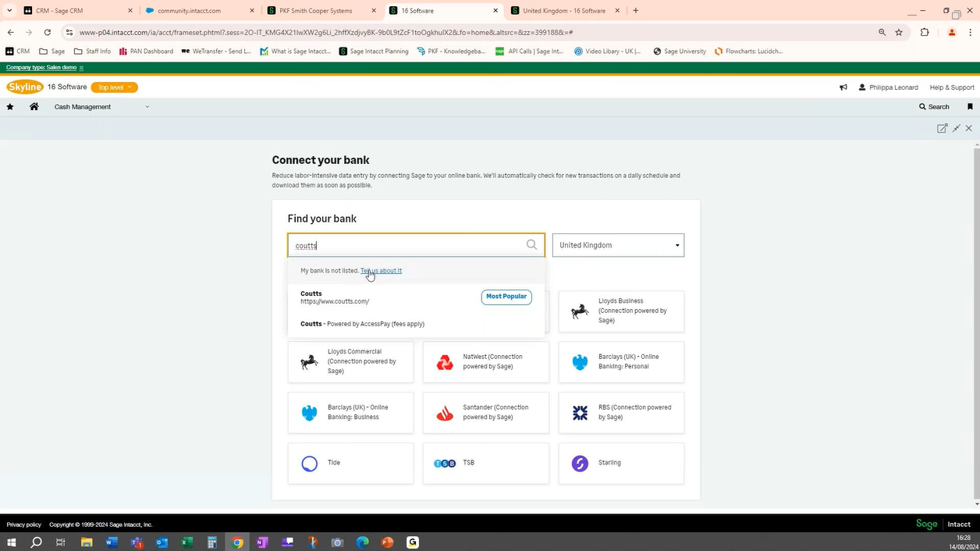Choose the Tide bank tile
This screenshot has width=980, height=551.
pyautogui.click(x=351, y=464)
